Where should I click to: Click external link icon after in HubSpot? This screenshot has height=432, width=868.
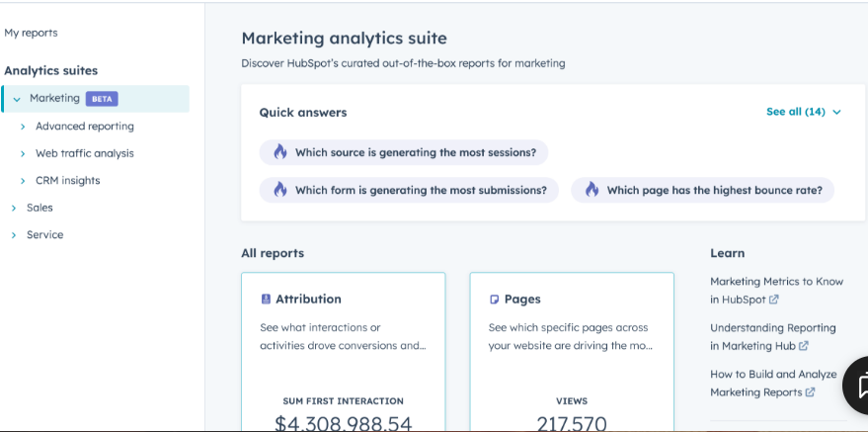click(774, 300)
